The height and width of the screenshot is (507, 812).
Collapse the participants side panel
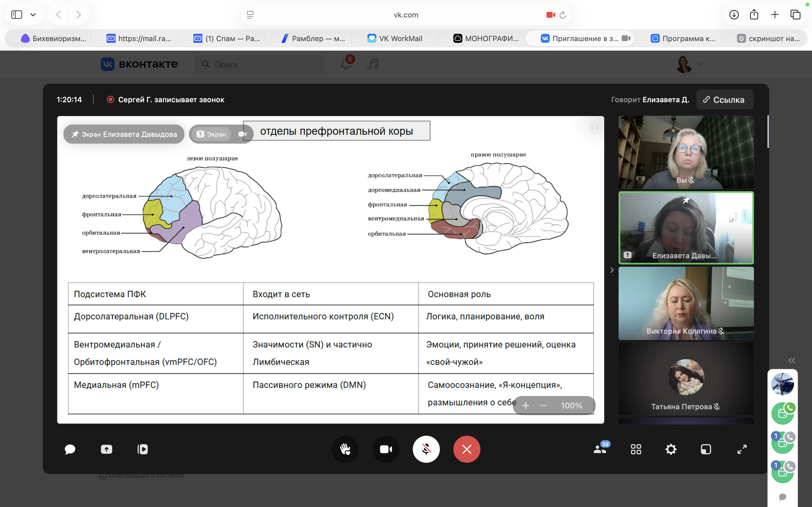point(612,270)
